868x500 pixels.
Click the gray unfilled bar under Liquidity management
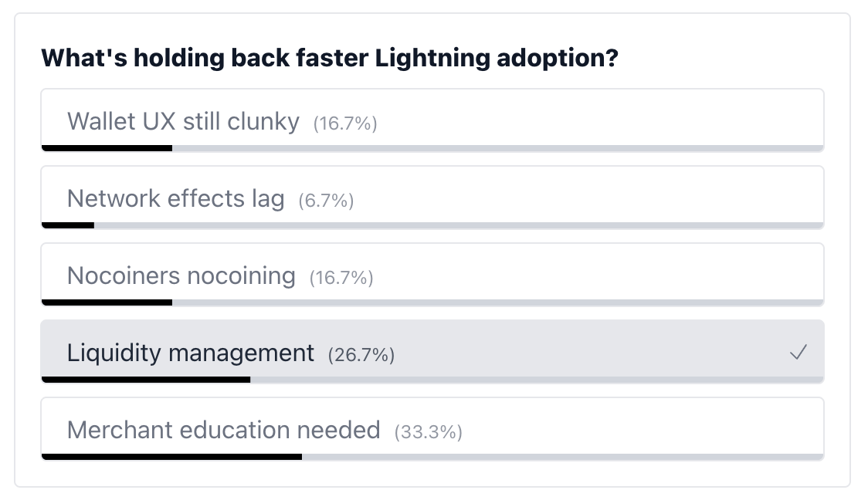click(x=537, y=380)
